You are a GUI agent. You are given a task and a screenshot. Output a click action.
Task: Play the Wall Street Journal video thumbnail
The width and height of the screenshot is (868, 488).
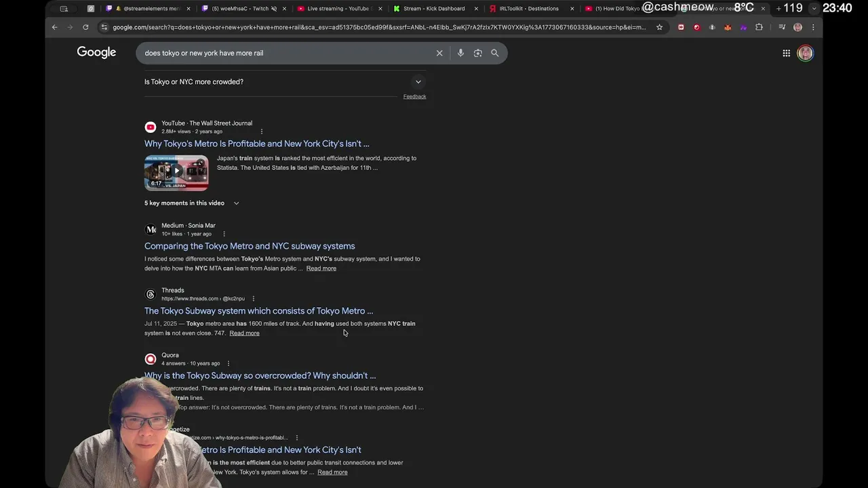tap(176, 173)
